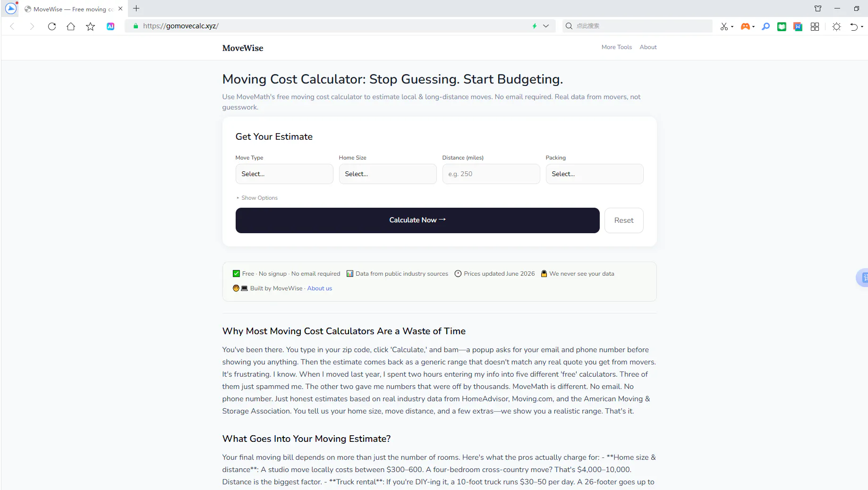Open the green book reader icon

pos(782,26)
